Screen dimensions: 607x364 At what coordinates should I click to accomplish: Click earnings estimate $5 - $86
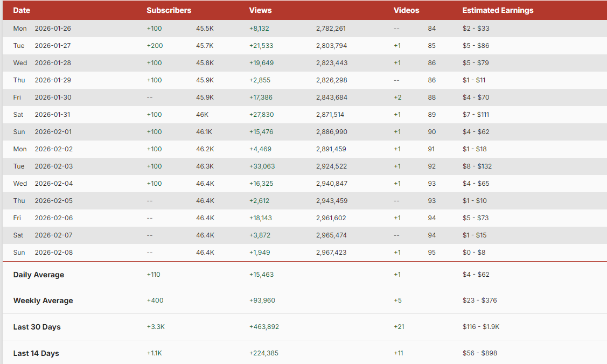pos(476,46)
